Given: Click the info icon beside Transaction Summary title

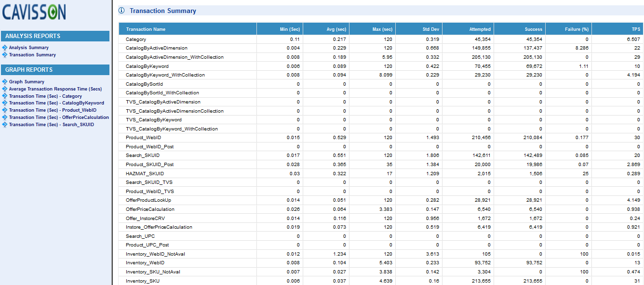Looking at the screenshot, I should pyautogui.click(x=121, y=11).
